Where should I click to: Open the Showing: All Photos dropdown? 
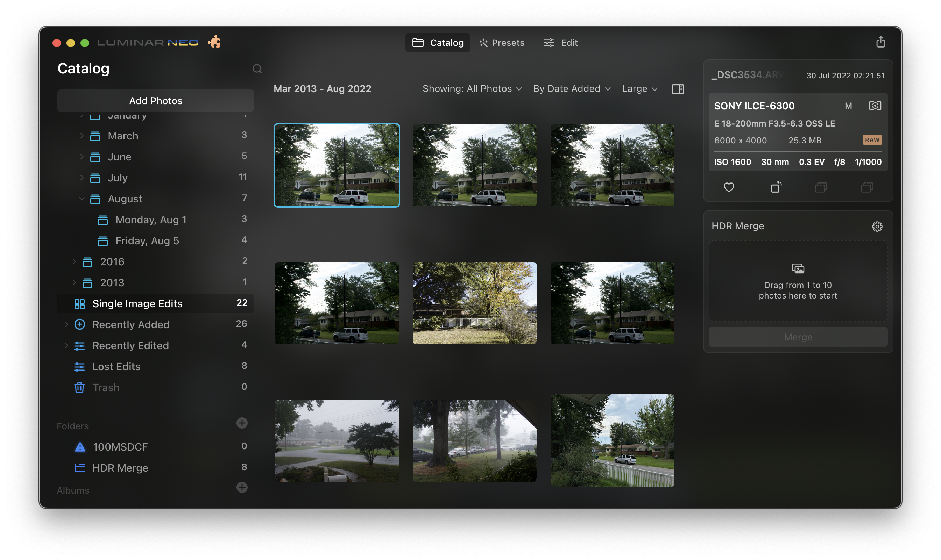tap(472, 89)
